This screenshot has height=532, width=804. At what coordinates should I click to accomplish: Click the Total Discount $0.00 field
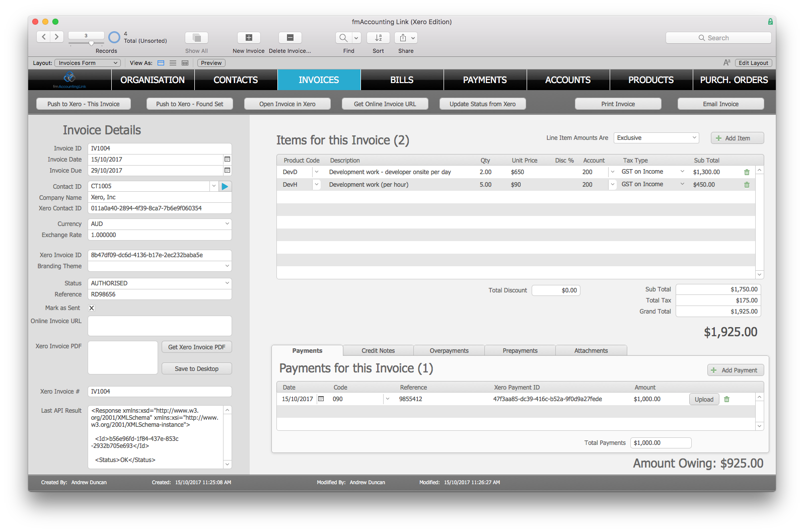click(x=556, y=290)
